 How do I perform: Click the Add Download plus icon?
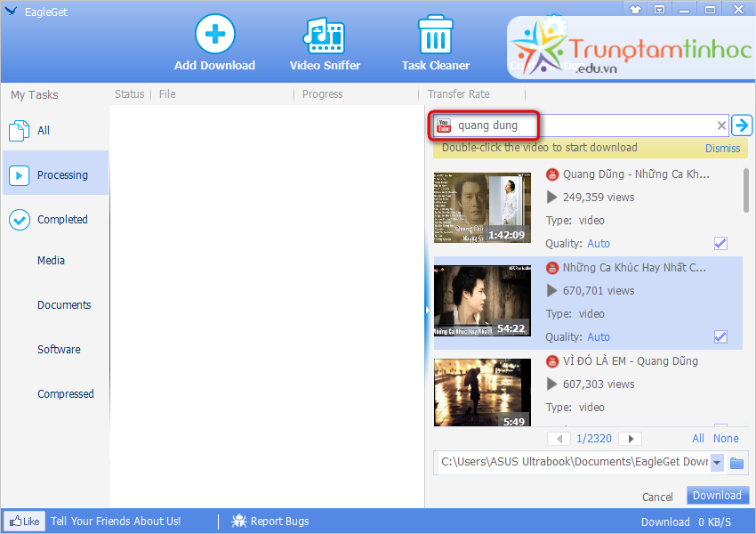pos(215,34)
